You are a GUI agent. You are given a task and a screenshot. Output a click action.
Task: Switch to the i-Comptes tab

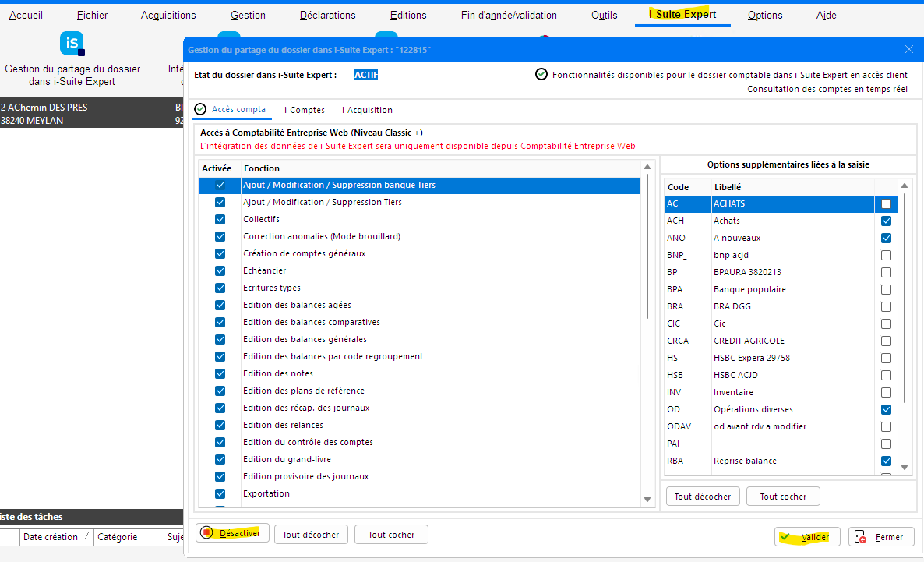305,110
